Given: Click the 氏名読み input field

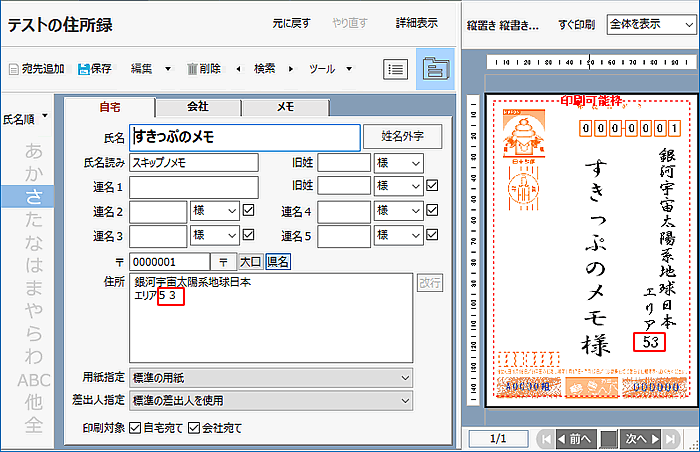Looking at the screenshot, I should coord(194,162).
